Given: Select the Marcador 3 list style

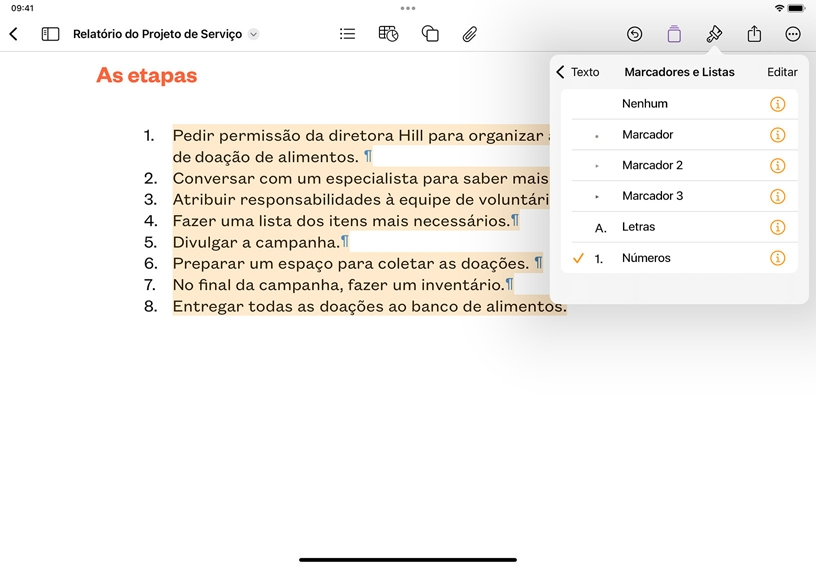Looking at the screenshot, I should pos(679,197).
